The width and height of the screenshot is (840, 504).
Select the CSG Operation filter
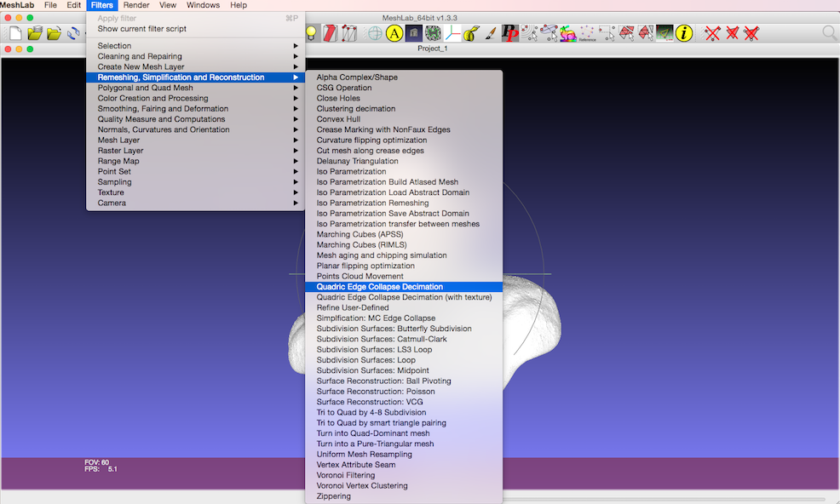pos(404,88)
